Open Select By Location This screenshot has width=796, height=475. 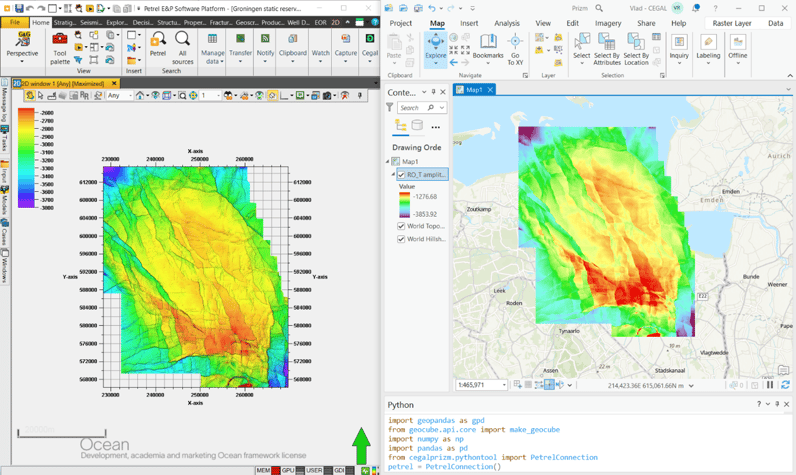coord(636,49)
